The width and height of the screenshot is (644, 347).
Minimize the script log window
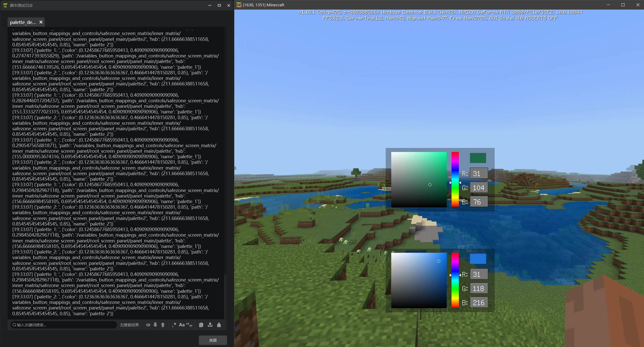tap(210, 5)
